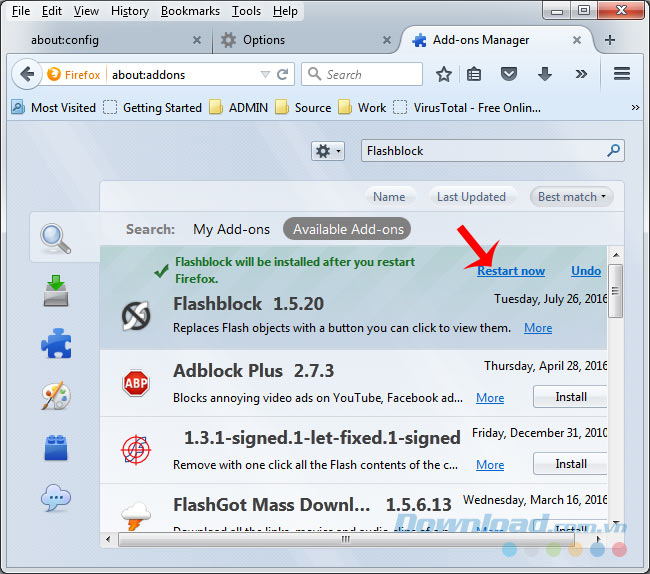The image size is (650, 574).
Task: Search add-ons with the magnifier icon
Action: tap(614, 150)
